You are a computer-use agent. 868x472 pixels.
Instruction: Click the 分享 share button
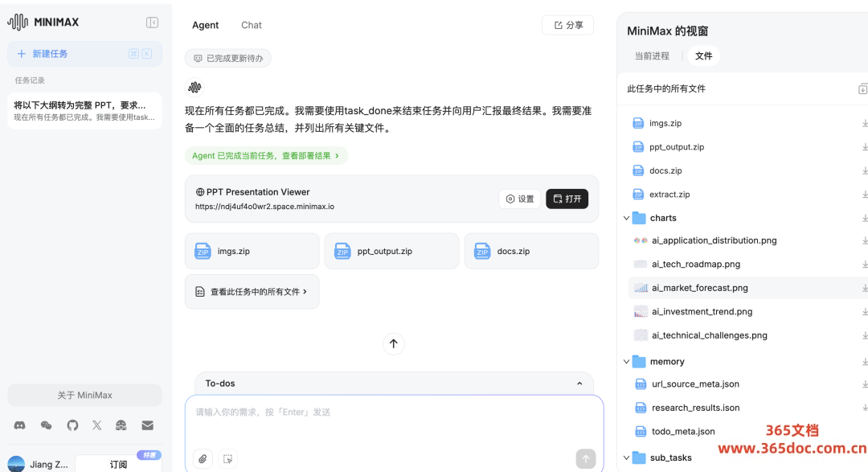coord(568,25)
